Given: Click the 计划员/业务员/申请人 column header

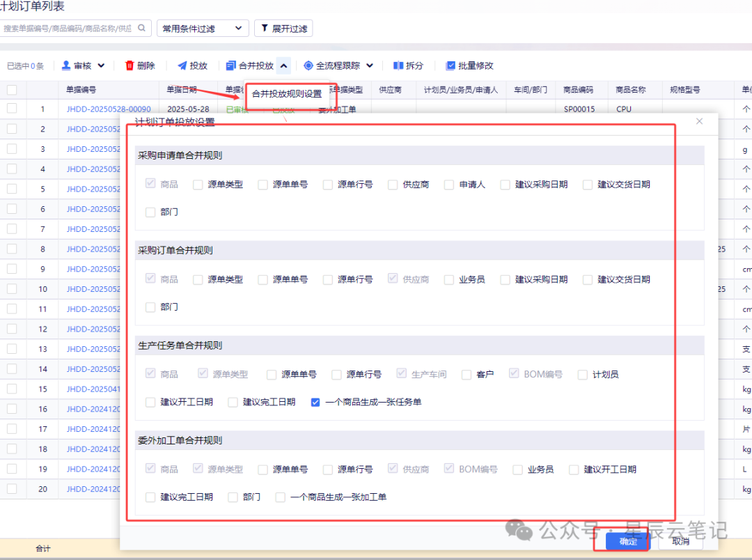Looking at the screenshot, I should click(x=461, y=90).
